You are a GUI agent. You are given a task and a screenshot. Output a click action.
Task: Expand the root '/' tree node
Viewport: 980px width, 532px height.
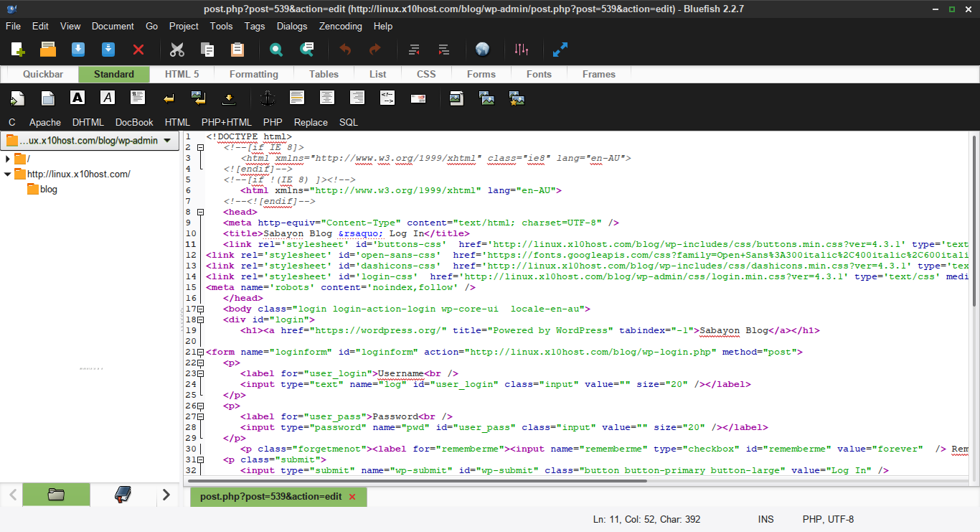pos(8,159)
